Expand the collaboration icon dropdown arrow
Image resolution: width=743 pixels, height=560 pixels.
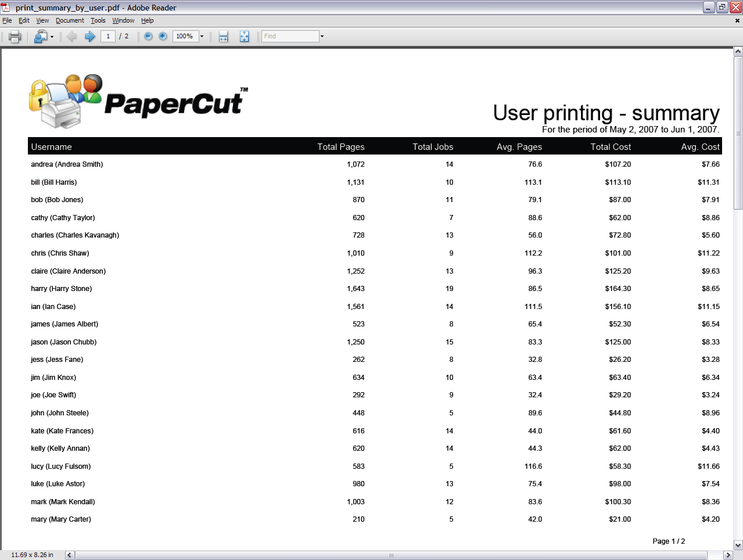(52, 37)
